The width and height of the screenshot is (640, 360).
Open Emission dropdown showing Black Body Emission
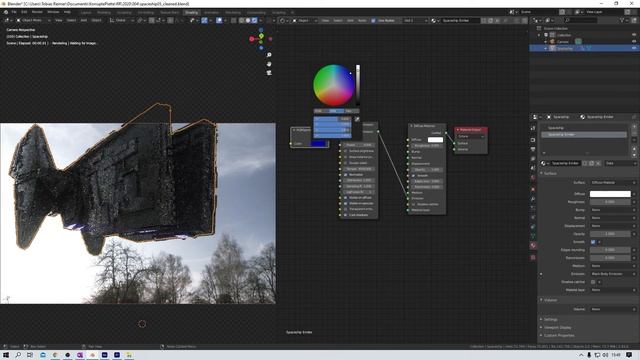(x=612, y=274)
